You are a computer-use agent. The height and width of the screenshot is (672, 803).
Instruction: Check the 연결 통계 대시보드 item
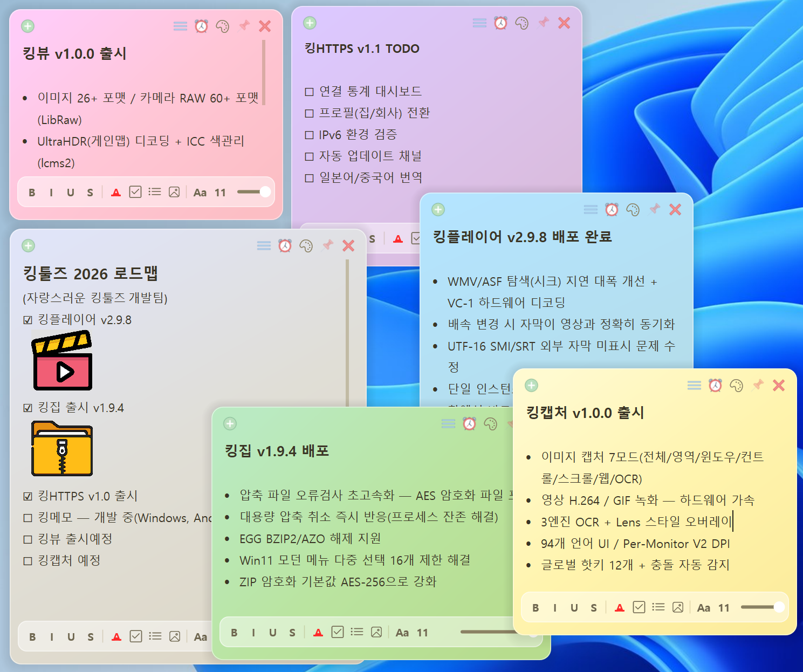(310, 92)
